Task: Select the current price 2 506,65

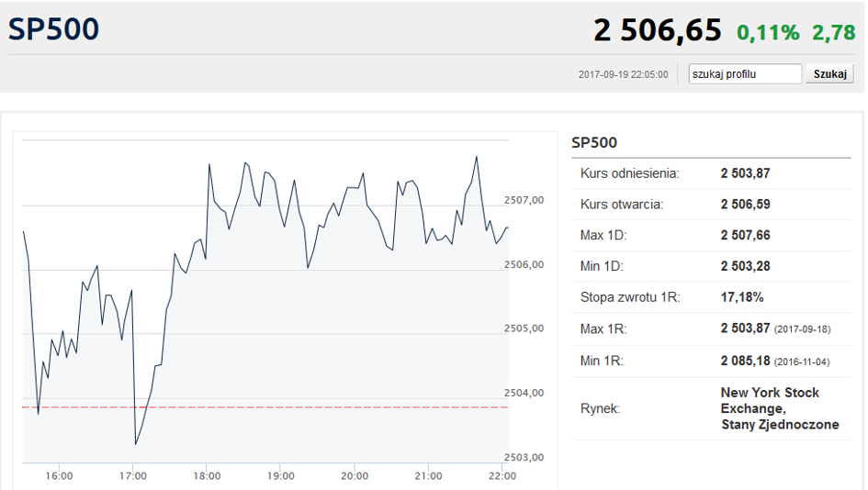Action: [x=658, y=31]
